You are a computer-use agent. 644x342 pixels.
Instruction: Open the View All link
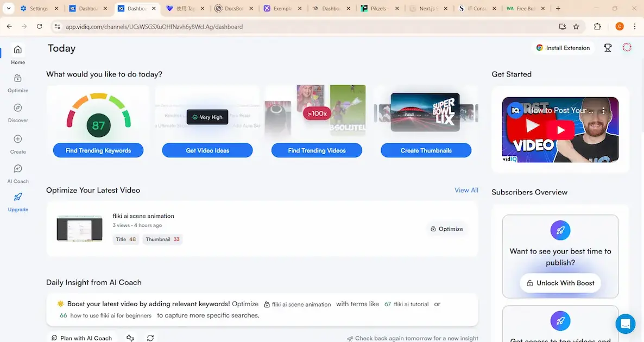point(466,190)
